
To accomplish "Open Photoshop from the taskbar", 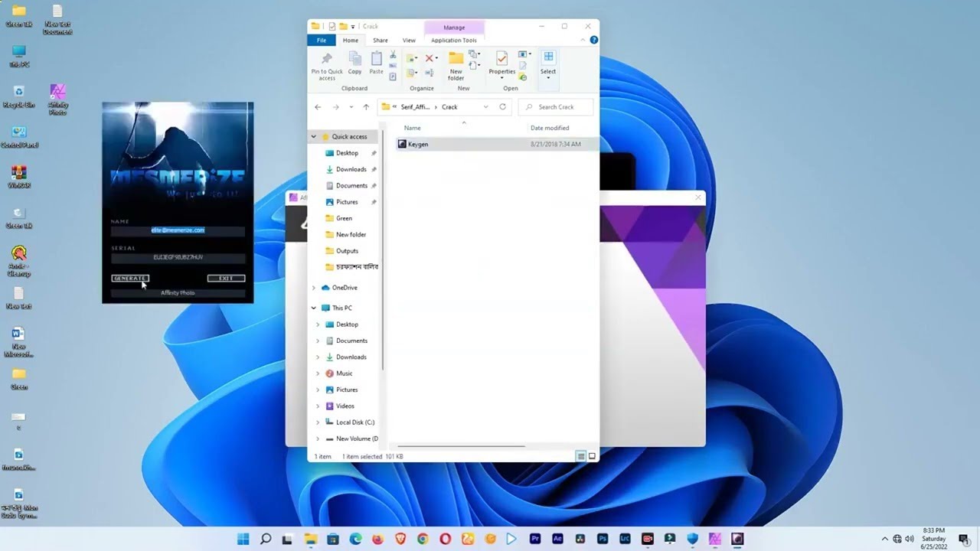I will pyautogui.click(x=603, y=539).
